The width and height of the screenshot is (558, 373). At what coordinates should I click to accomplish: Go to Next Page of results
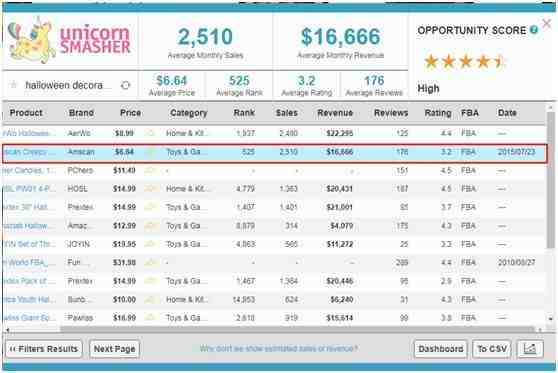[114, 349]
